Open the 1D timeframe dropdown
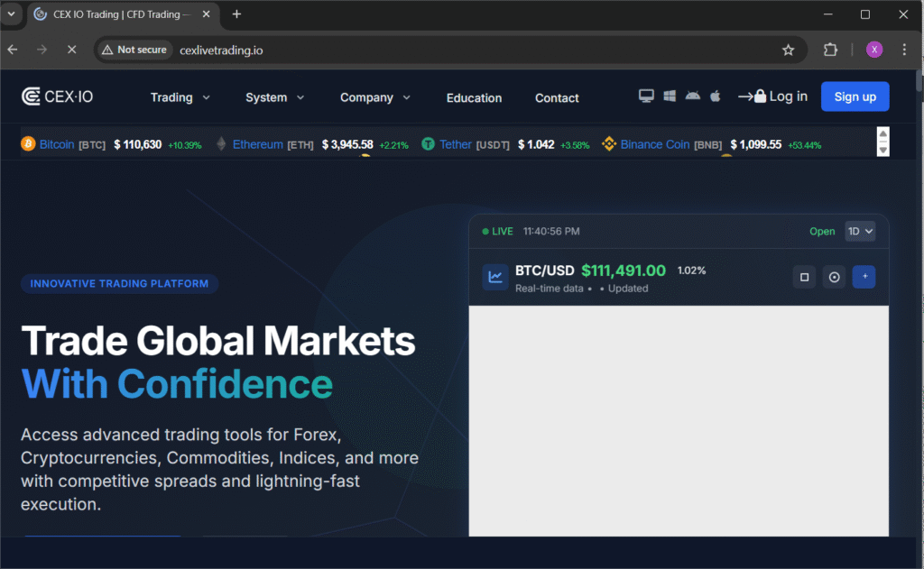The image size is (924, 569). tap(860, 231)
